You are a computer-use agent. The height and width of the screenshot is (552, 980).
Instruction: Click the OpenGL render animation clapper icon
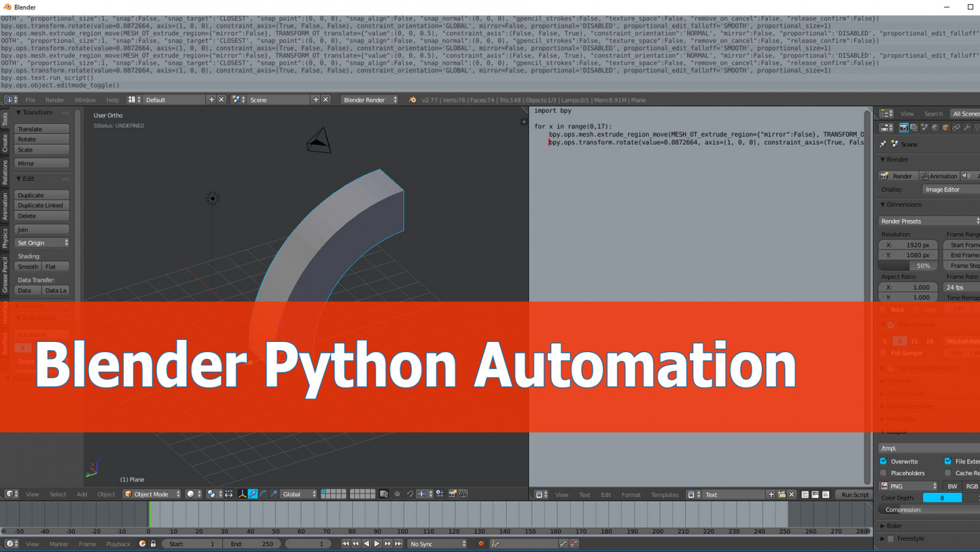(462, 494)
